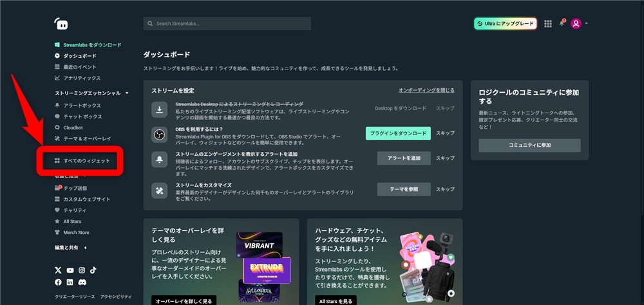Click アラートを追加 button

[404, 158]
